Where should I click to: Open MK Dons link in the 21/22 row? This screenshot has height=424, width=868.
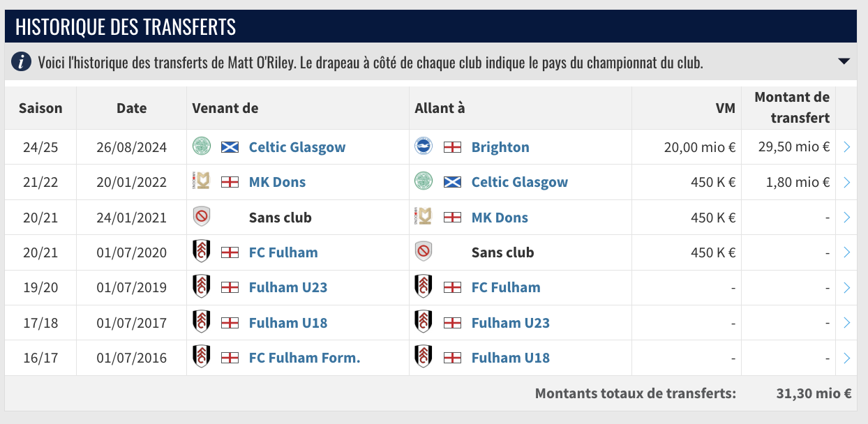[277, 182]
